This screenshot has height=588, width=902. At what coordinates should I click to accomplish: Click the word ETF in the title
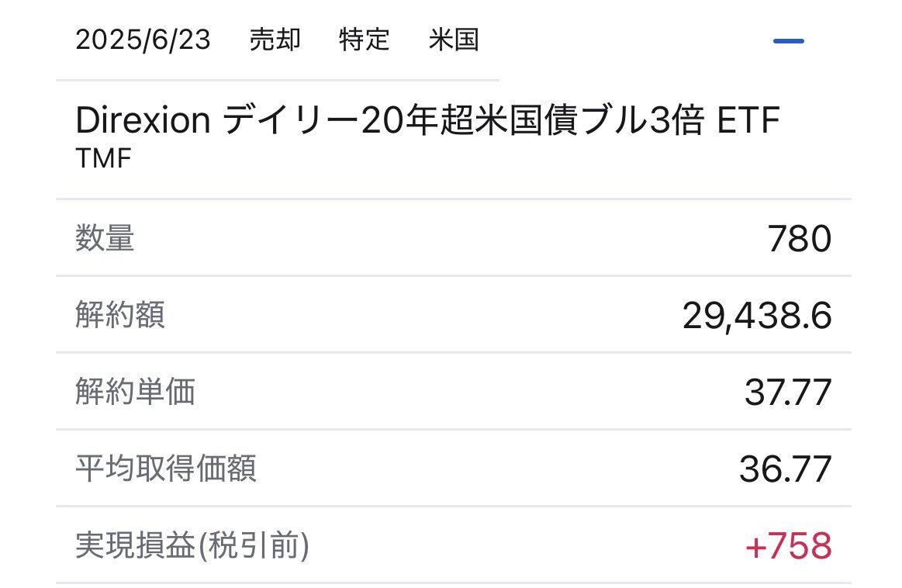click(748, 120)
